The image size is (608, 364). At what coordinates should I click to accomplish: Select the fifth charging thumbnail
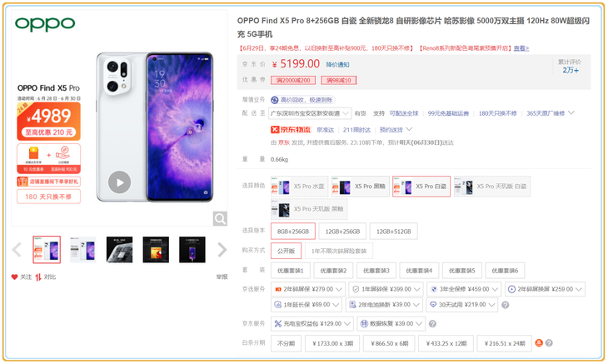click(x=192, y=250)
